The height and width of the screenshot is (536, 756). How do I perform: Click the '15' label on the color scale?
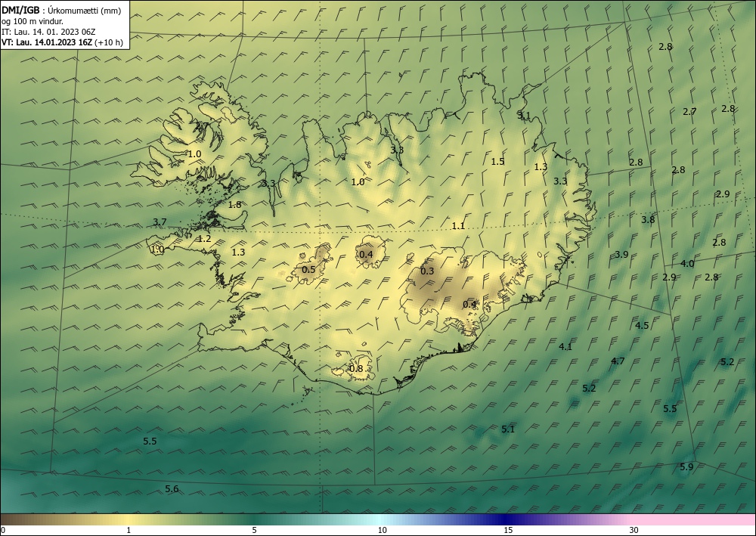(x=508, y=531)
